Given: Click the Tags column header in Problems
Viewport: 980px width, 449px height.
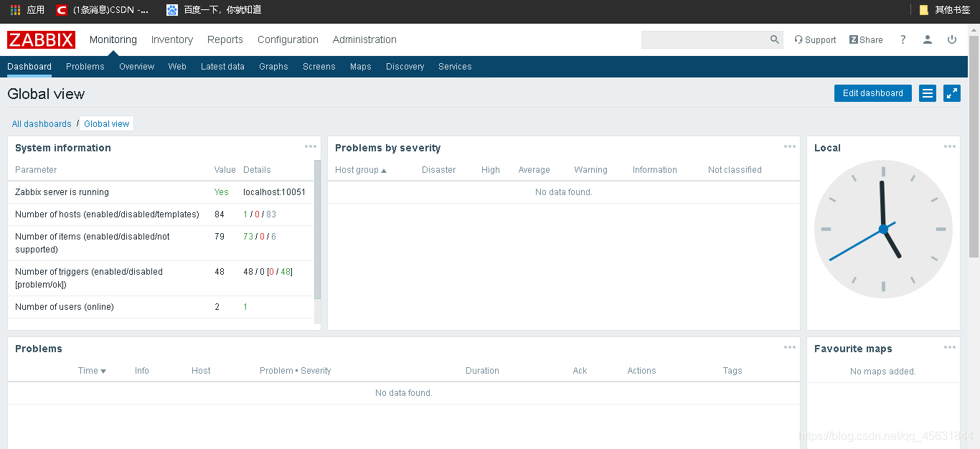Looking at the screenshot, I should point(732,371).
